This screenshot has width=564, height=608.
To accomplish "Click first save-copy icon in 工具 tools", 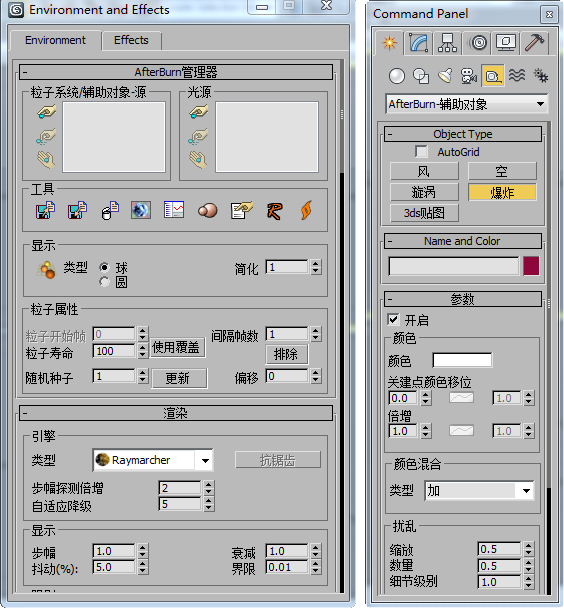I will coord(45,210).
